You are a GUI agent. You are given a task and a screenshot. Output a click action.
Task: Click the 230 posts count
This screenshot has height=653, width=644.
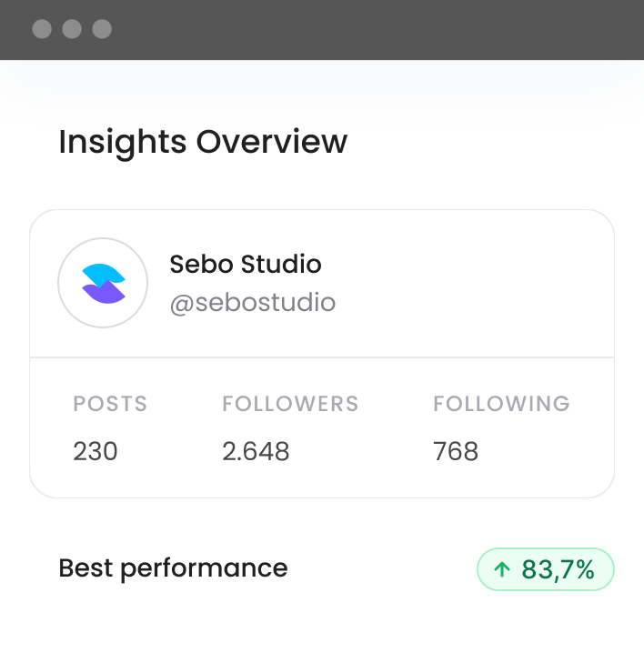pyautogui.click(x=96, y=451)
